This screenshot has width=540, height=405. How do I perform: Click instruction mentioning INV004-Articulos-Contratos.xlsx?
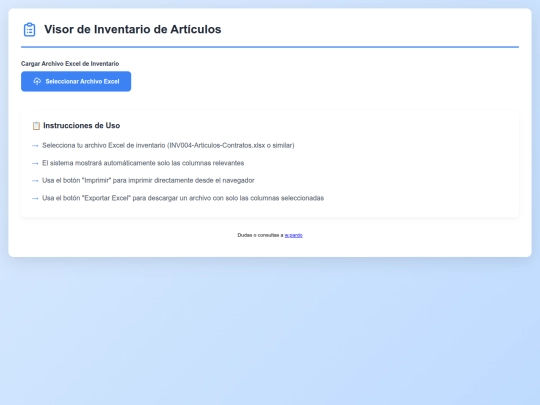[168, 145]
